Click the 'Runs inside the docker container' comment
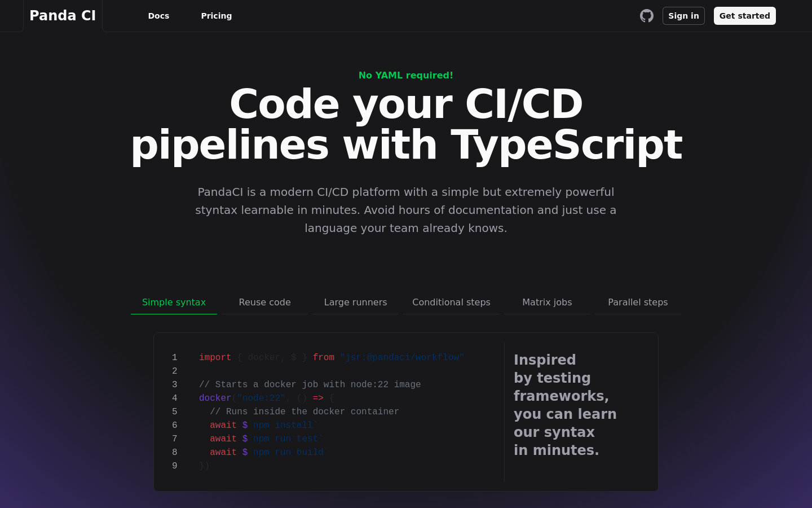 click(x=304, y=411)
